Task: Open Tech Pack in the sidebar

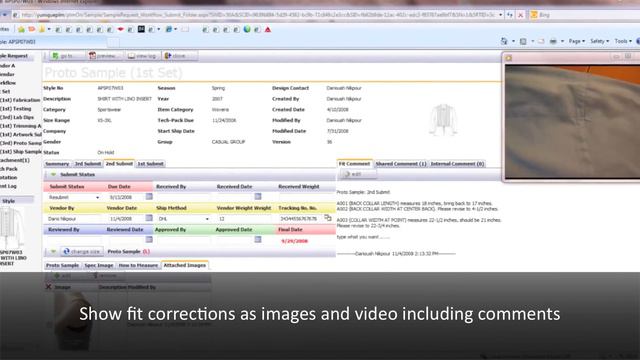Action: (9, 169)
